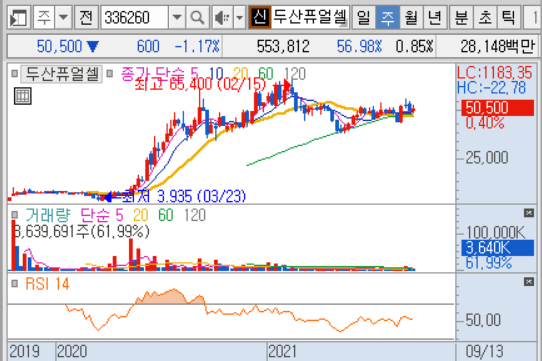Click the stock code field 336260

click(x=135, y=17)
